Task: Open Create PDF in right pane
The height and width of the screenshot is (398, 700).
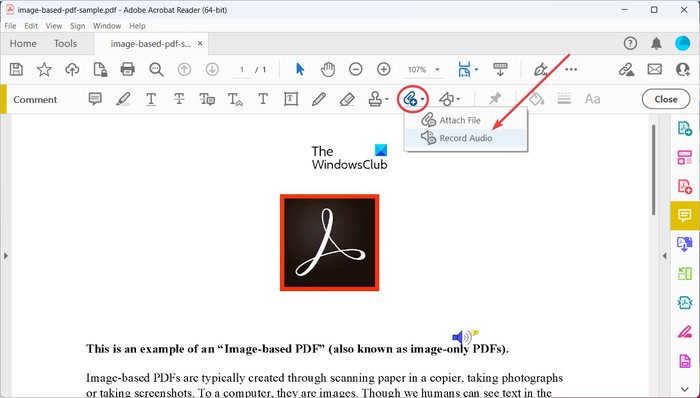Action: [685, 186]
